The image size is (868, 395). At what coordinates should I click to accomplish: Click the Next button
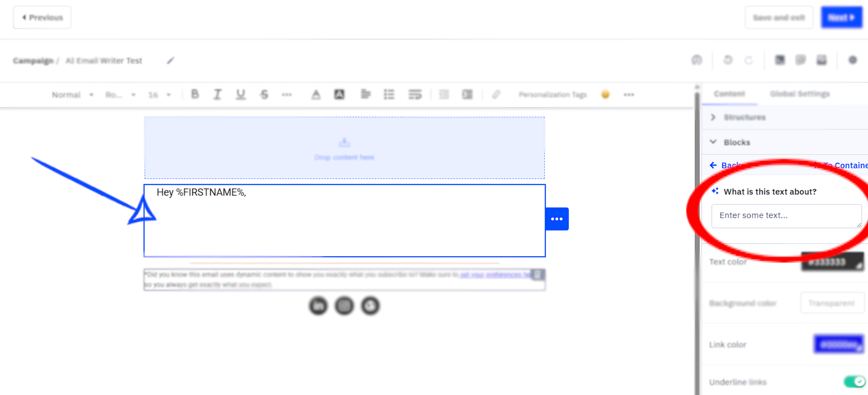(841, 18)
